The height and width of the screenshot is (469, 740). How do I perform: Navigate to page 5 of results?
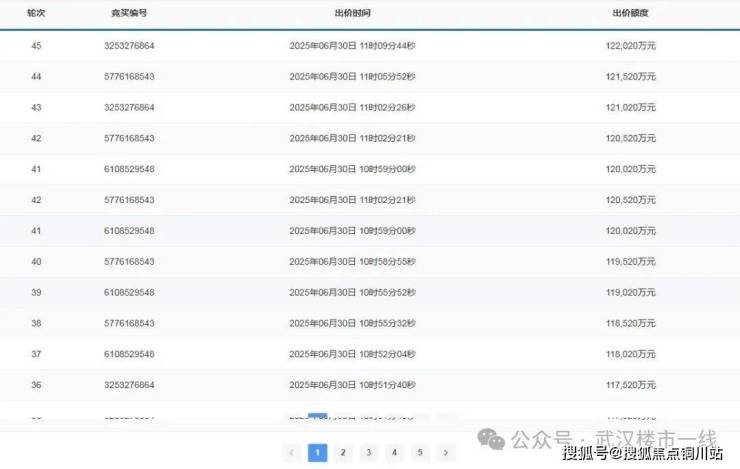[420, 453]
